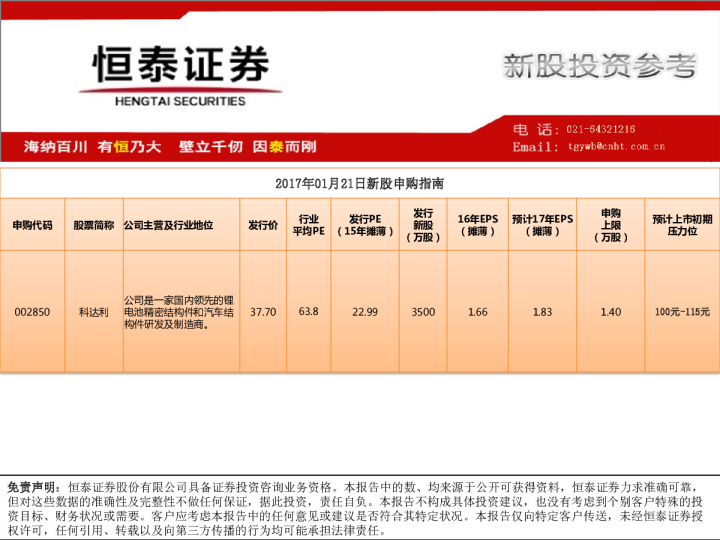This screenshot has height=540, width=720.
Task: Select the new shares value 3500
Action: point(423,312)
